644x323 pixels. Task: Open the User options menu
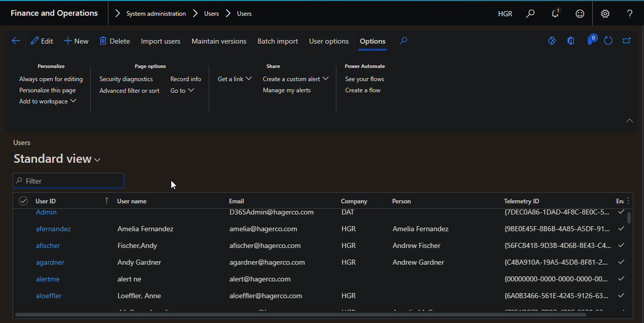coord(329,41)
